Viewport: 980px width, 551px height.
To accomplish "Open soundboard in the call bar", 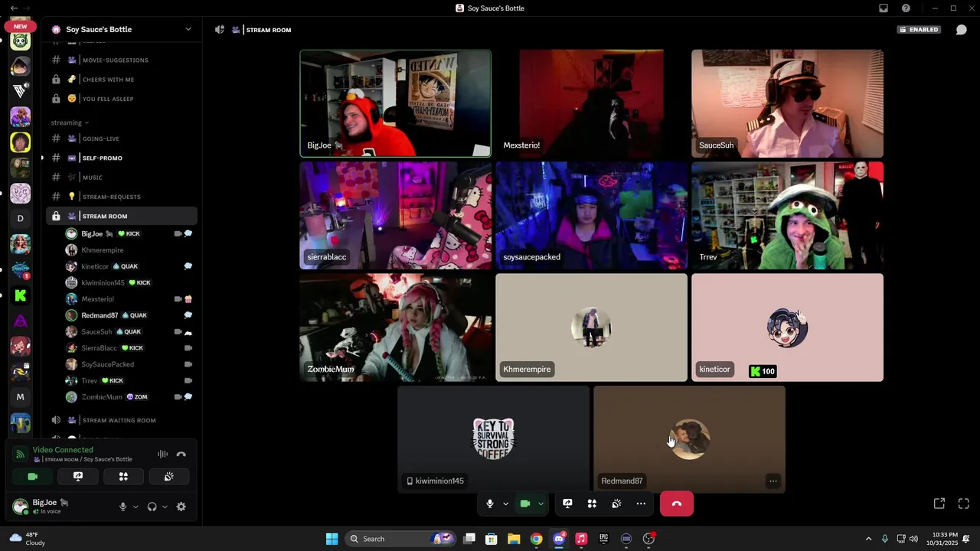I will point(616,504).
